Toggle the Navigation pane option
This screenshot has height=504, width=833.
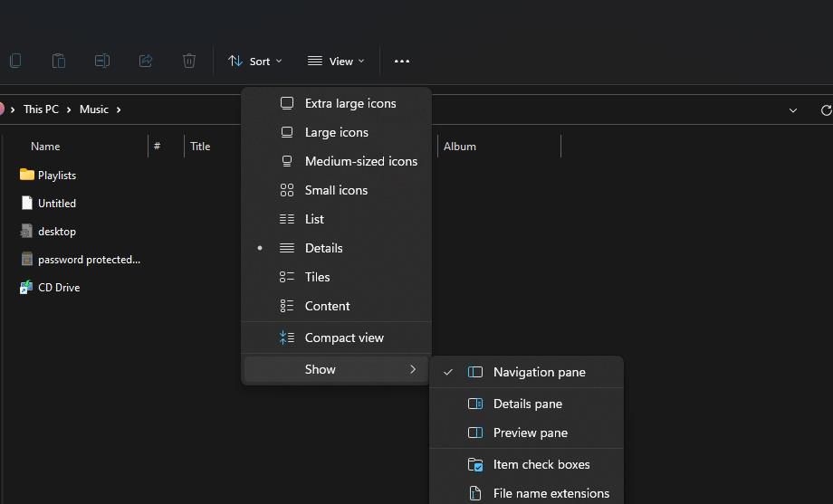point(539,372)
